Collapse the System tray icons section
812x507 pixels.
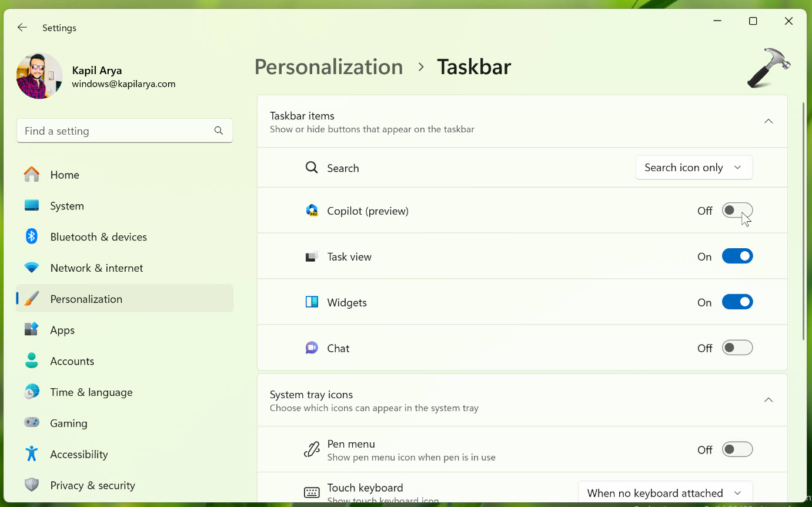pos(768,400)
